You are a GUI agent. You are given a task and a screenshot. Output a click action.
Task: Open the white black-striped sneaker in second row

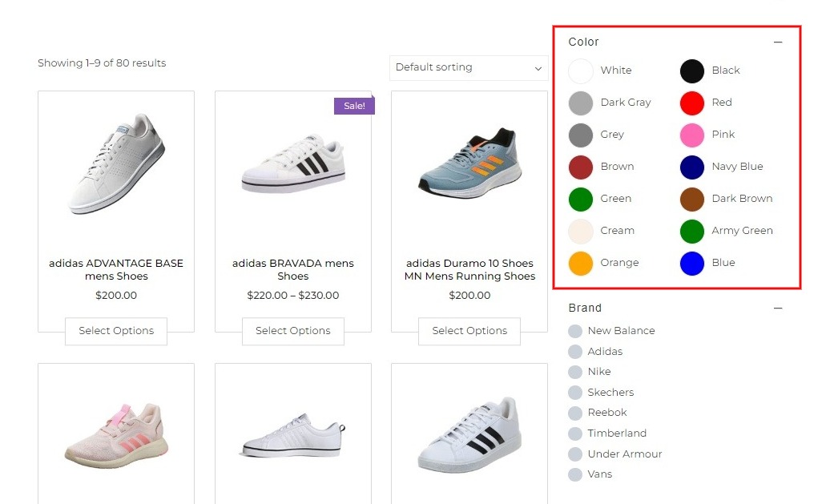[469, 436]
